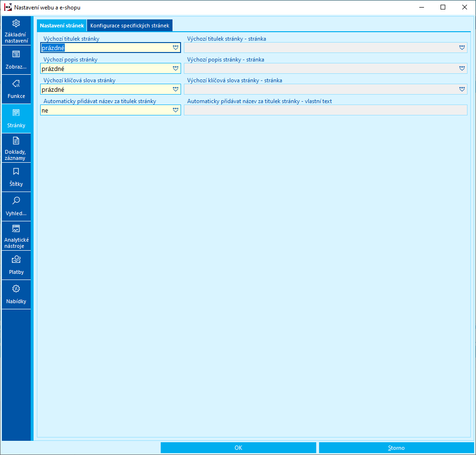Cancel with the Storno button
Image resolution: width=476 pixels, height=455 pixels.
point(396,448)
